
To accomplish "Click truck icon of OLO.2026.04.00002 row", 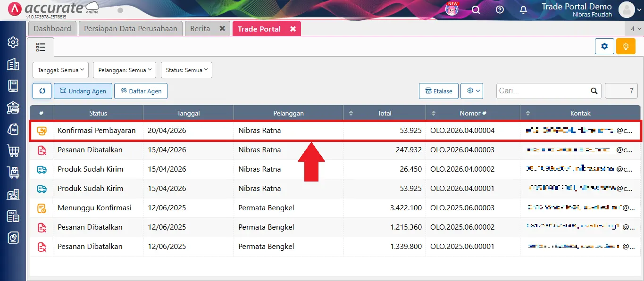I will coord(42,169).
